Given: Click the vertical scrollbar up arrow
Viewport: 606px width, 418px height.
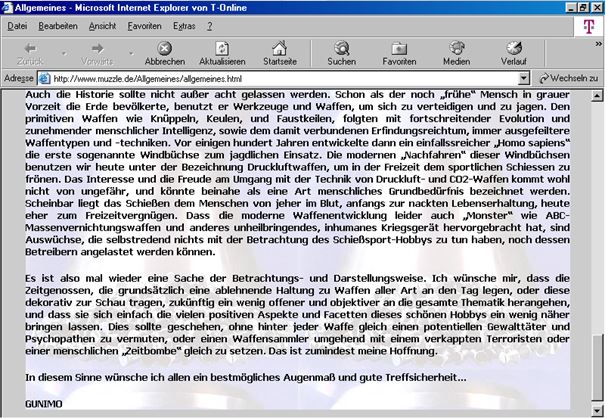Looking at the screenshot, I should point(598,94).
